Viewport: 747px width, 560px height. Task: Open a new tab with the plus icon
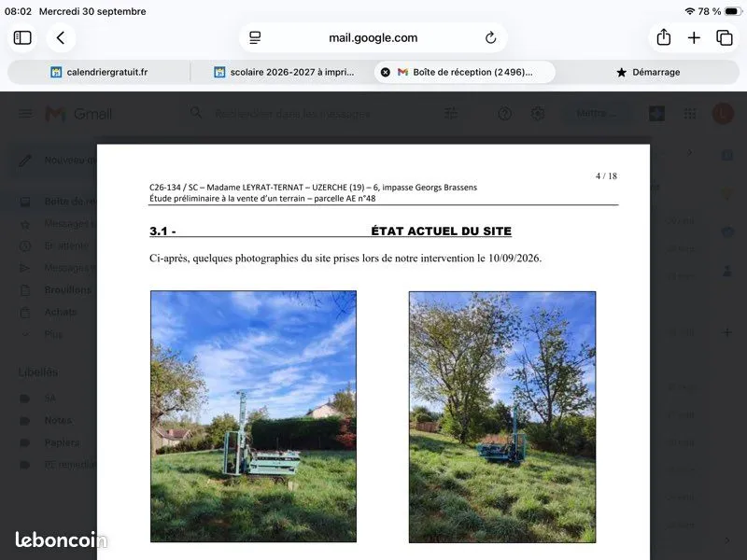(694, 37)
